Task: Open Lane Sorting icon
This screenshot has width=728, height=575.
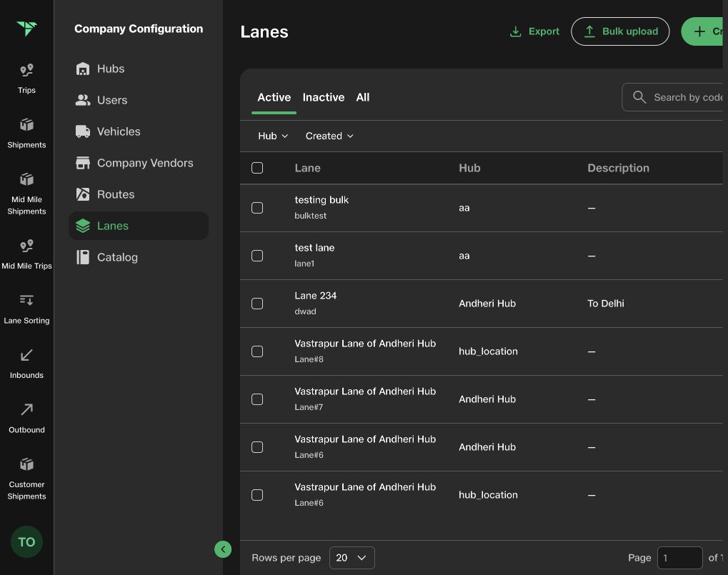Action: [26, 300]
